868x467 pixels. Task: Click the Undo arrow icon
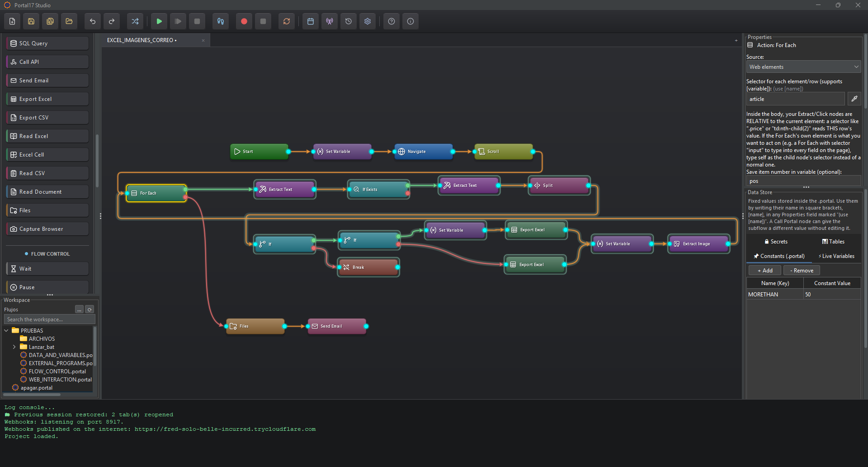(93, 21)
